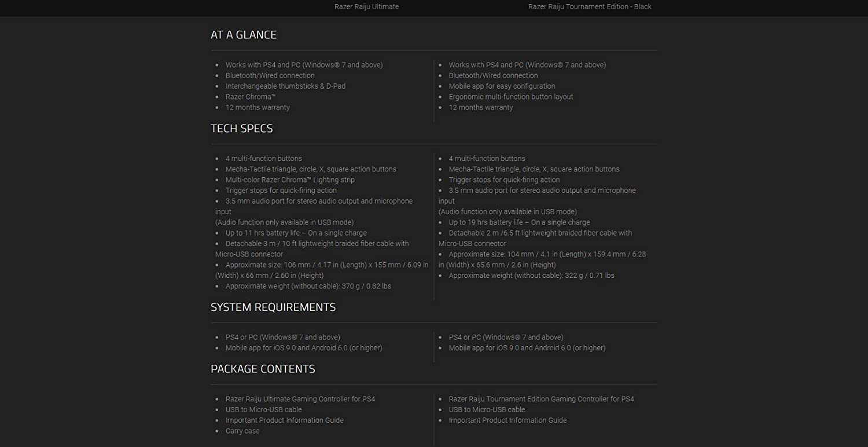This screenshot has width=868, height=447.
Task: Click the Razer Raiju Tournament Edition - Black header
Action: 589,7
